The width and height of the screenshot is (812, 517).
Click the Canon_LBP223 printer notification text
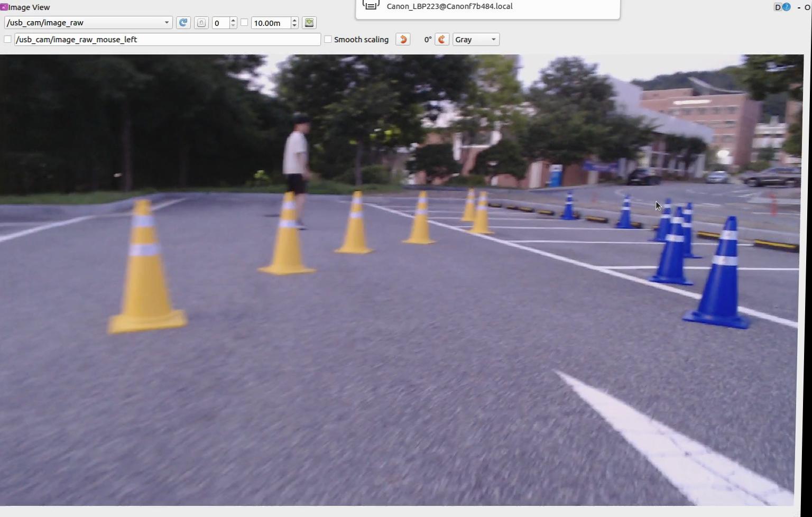(449, 6)
